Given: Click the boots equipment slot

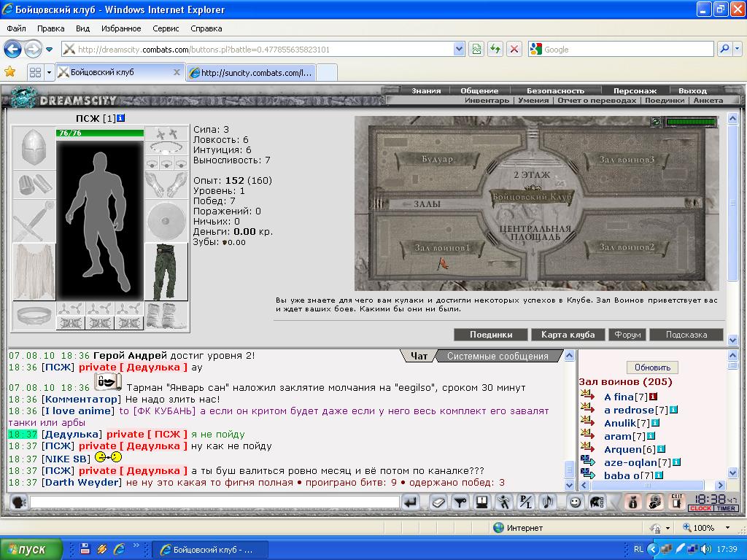Looking at the screenshot, I should coord(166,316).
